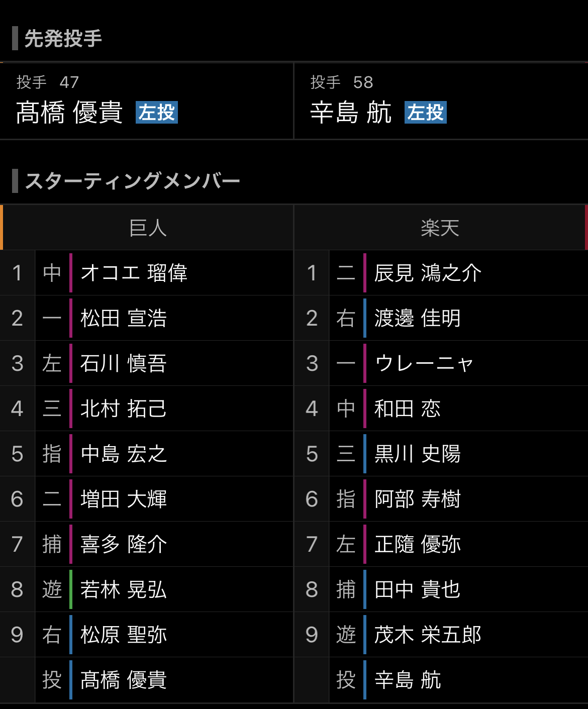Select 黒川 史陽 third baseman row
This screenshot has height=709, width=588.
441,454
